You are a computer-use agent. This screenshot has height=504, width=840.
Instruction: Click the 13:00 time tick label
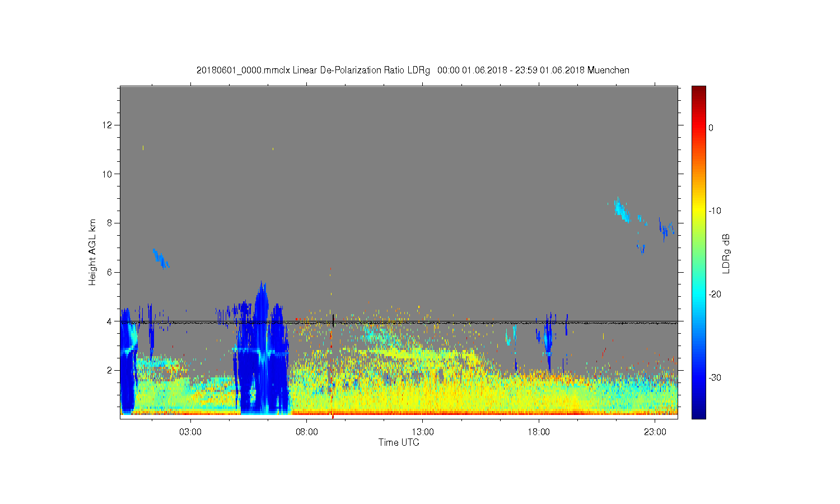[x=423, y=432]
